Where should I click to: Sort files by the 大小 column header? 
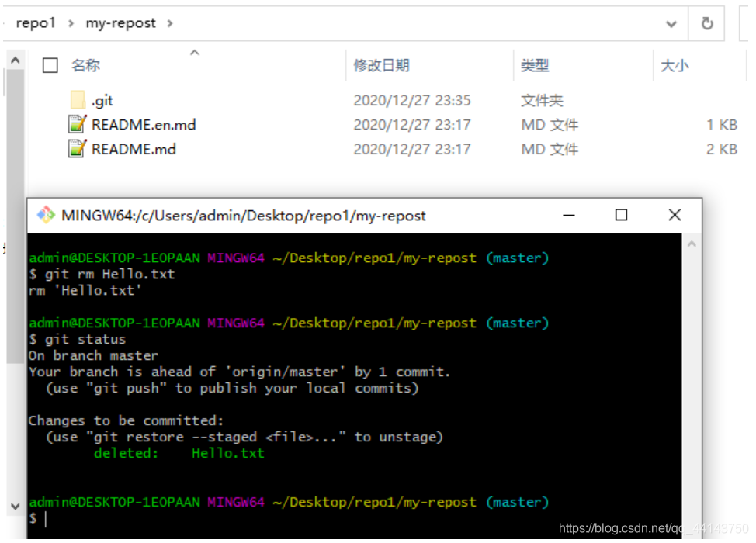[675, 65]
